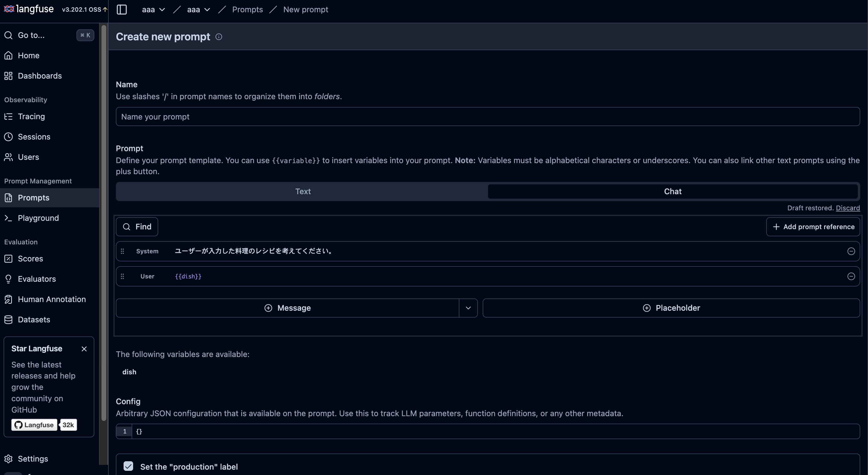Open Settings from sidebar
This screenshot has height=475, width=868.
click(x=49, y=459)
